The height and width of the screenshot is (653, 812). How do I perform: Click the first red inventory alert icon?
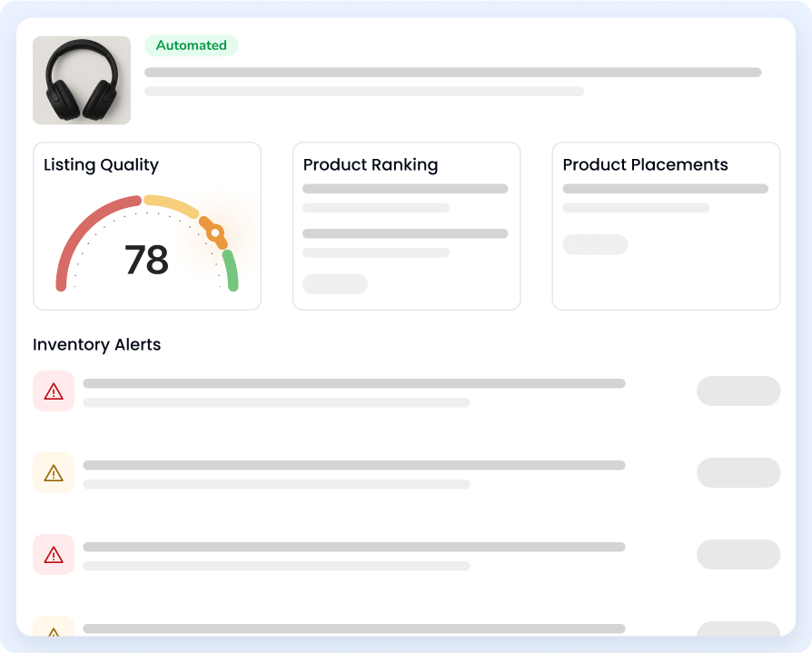point(54,391)
